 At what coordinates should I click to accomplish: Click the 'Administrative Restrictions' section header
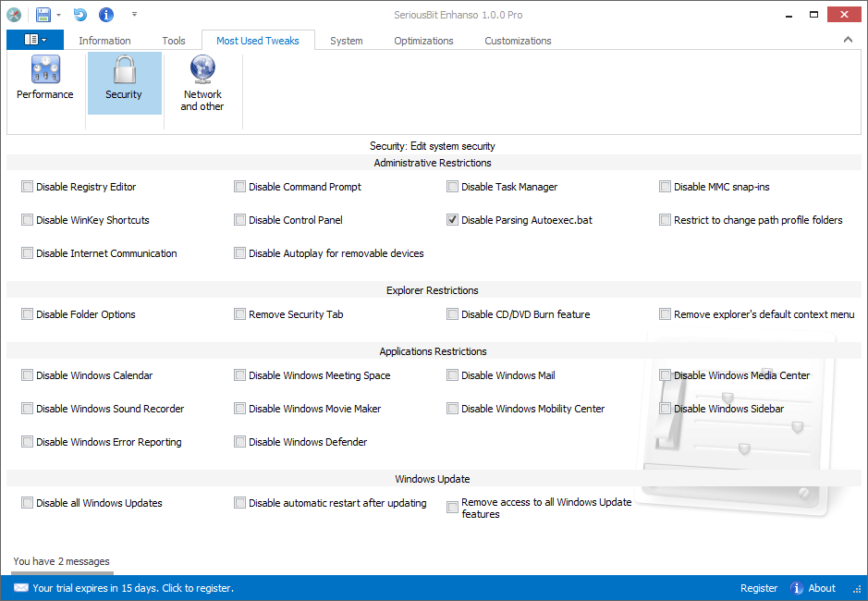pyautogui.click(x=433, y=163)
